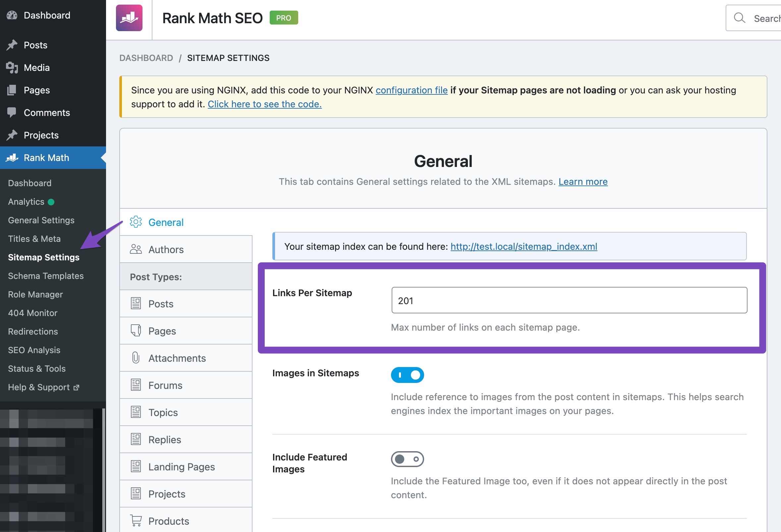Click the 'Images in Sitemaps' label
The width and height of the screenshot is (781, 532).
click(x=315, y=373)
